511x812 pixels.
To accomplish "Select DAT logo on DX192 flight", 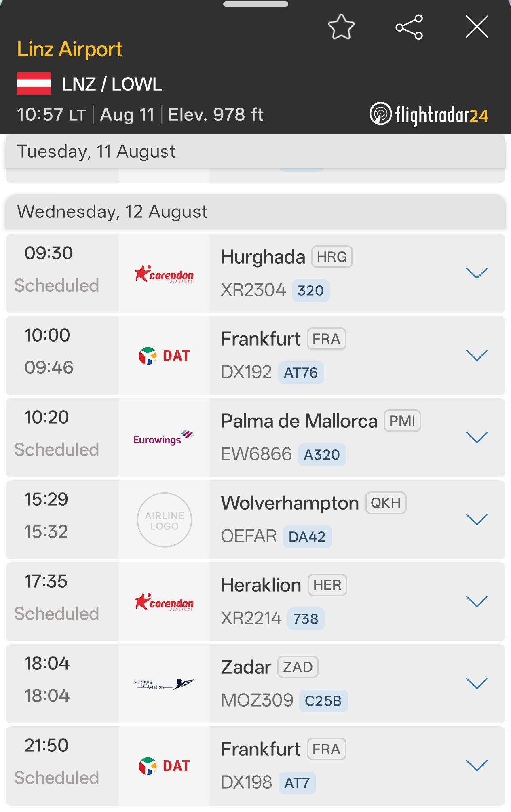I will pyautogui.click(x=164, y=356).
